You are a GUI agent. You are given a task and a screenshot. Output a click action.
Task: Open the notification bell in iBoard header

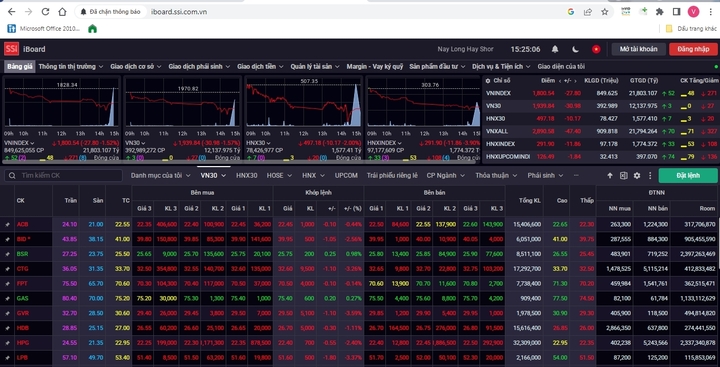(555, 49)
